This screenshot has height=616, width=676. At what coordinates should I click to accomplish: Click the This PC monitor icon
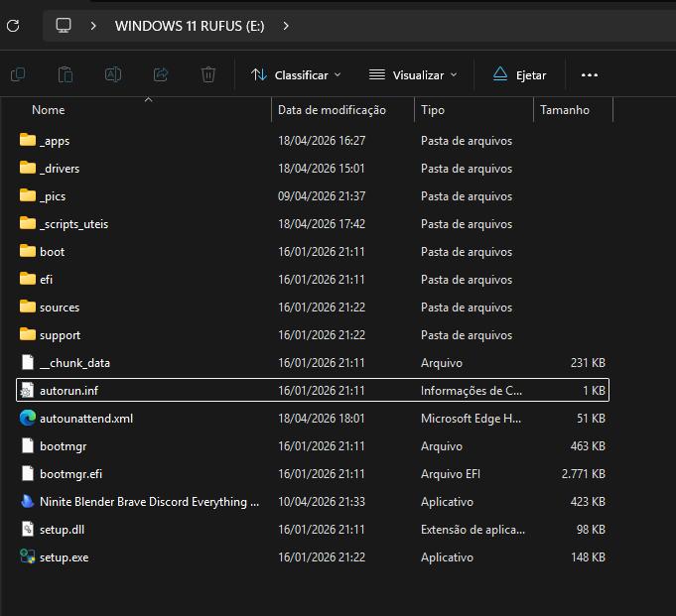64,26
